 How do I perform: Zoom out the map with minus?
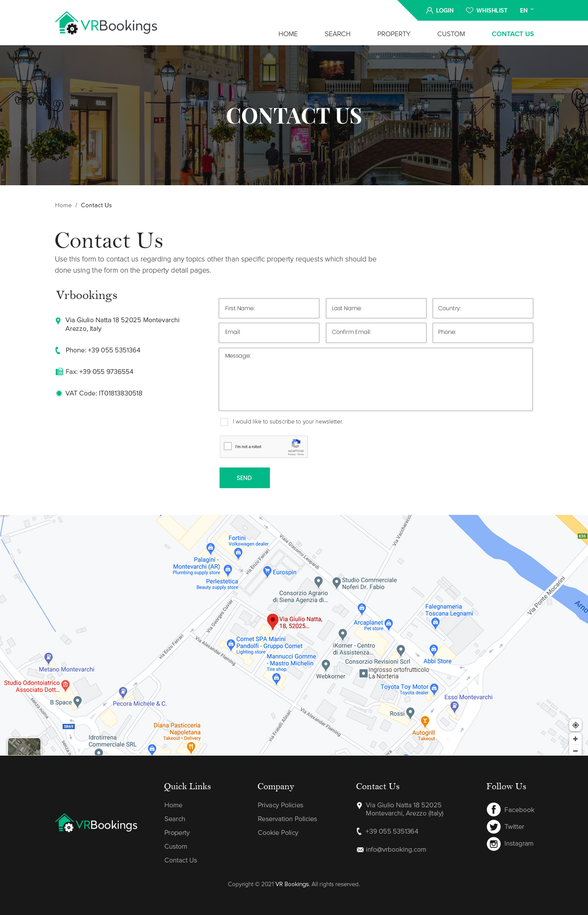pos(576,750)
